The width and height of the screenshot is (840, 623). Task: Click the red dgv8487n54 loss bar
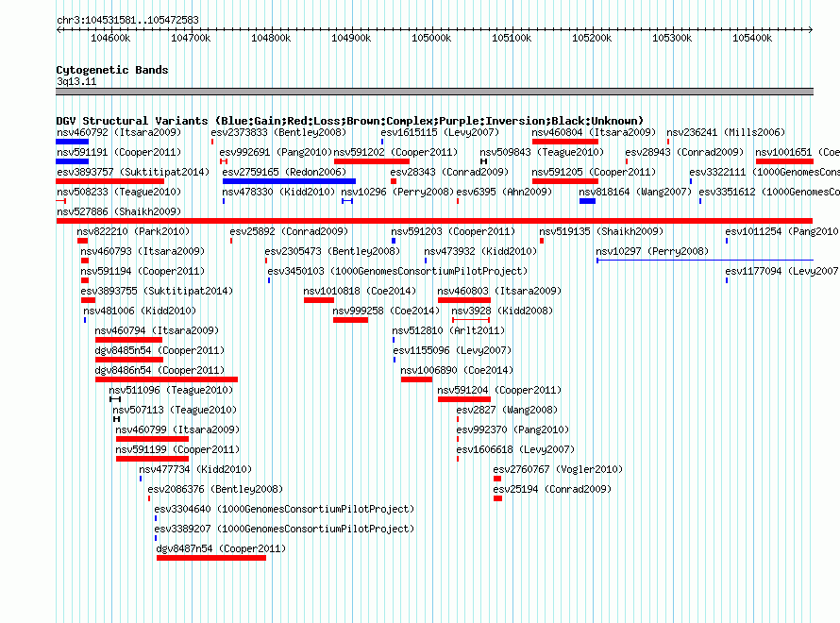[211, 558]
